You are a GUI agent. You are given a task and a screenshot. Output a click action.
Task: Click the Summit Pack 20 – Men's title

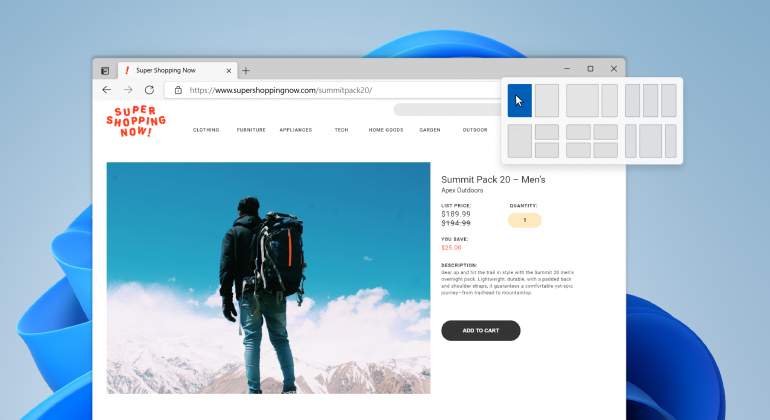(493, 180)
